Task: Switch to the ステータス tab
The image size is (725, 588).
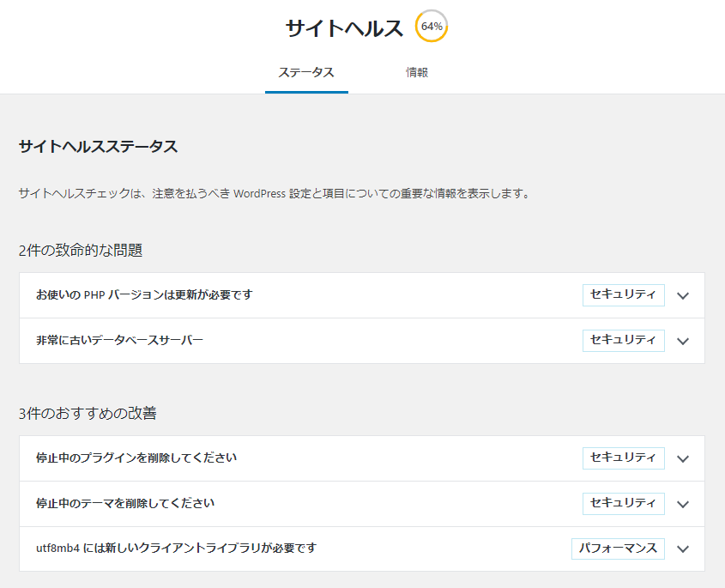Action: pos(306,73)
